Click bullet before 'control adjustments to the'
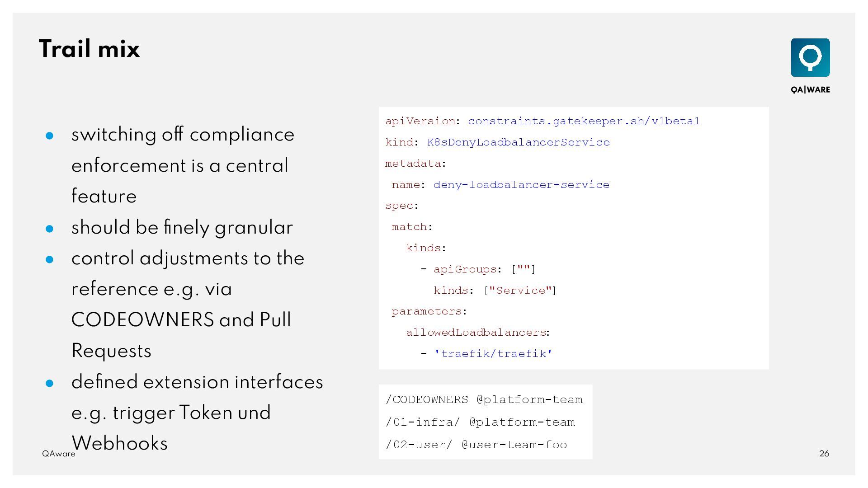This screenshot has height=488, width=868. click(50, 259)
